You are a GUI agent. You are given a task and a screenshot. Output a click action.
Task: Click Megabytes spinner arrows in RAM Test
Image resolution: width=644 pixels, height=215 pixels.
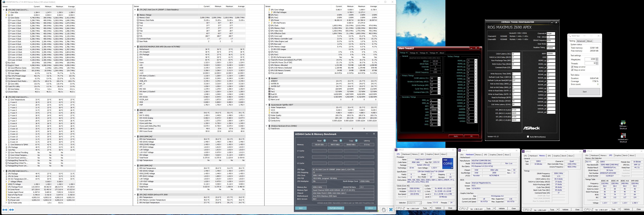tap(597, 59)
